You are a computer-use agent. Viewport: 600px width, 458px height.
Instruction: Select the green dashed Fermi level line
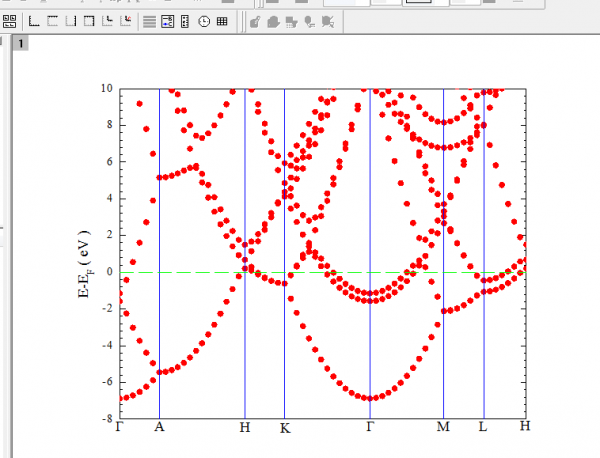tap(323, 272)
